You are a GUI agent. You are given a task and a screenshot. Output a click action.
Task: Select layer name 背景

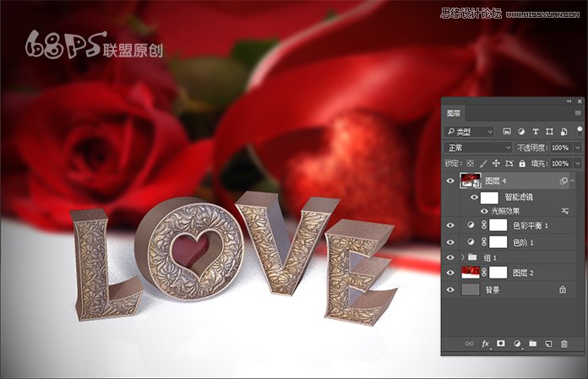(493, 290)
